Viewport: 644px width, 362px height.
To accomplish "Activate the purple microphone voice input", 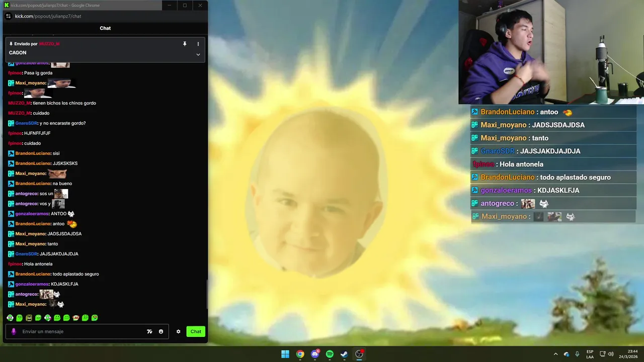I will coord(14,331).
